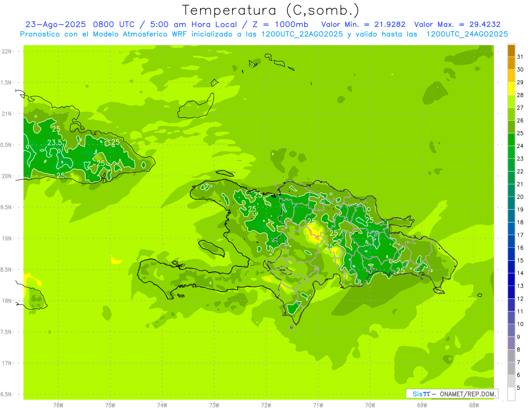Viewport: 532px width, 411px height.
Task: Click the colorbar label '25'
Action: click(x=520, y=133)
